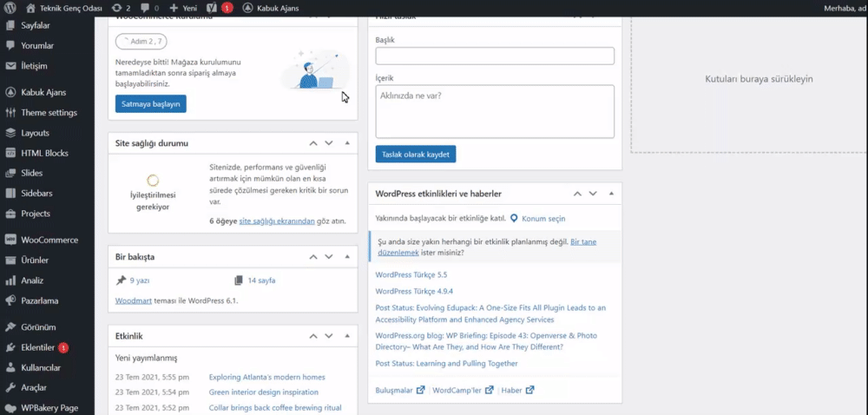
Task: Open the 14 sayfa link
Action: 261,280
